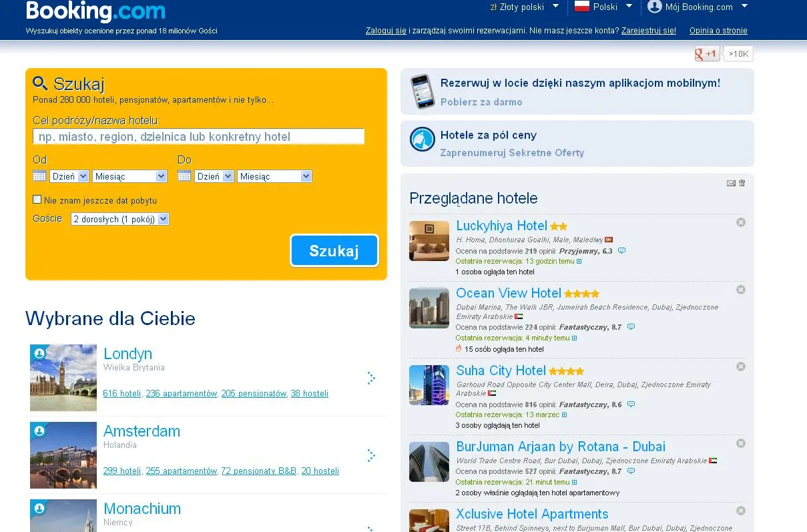Image resolution: width=807 pixels, height=532 pixels.
Task: Click the Luckyhiya Hotel room thumbnail
Action: 429,241
